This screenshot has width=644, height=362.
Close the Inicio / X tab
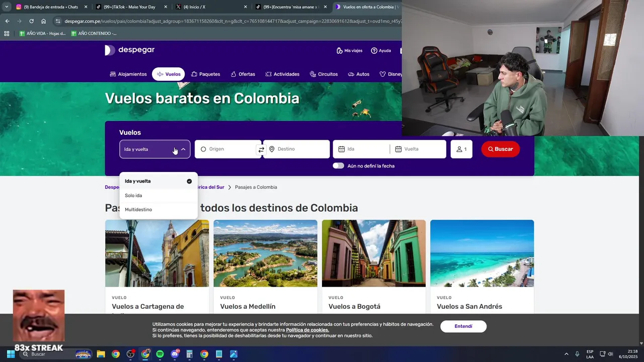(245, 7)
